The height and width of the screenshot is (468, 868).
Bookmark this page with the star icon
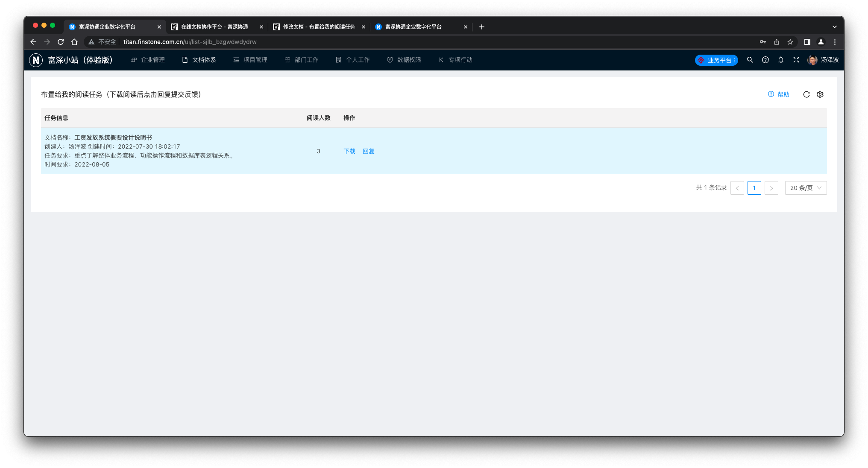click(x=790, y=42)
